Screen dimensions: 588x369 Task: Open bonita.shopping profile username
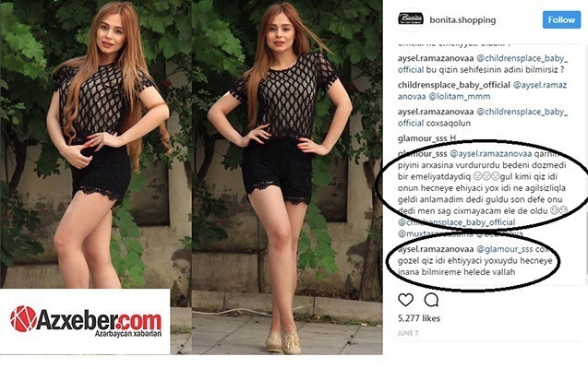[462, 20]
